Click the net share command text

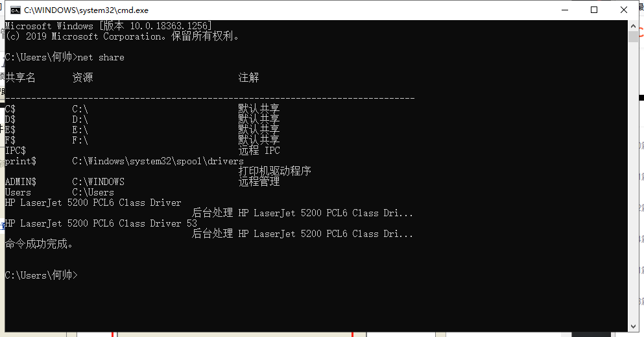pyautogui.click(x=101, y=58)
